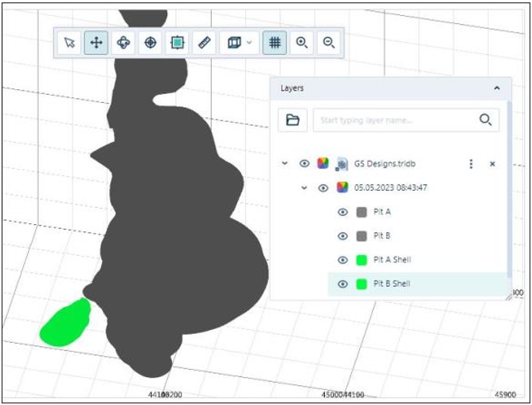Hide the Pit A layer
Image resolution: width=532 pixels, height=405 pixels.
coord(342,212)
